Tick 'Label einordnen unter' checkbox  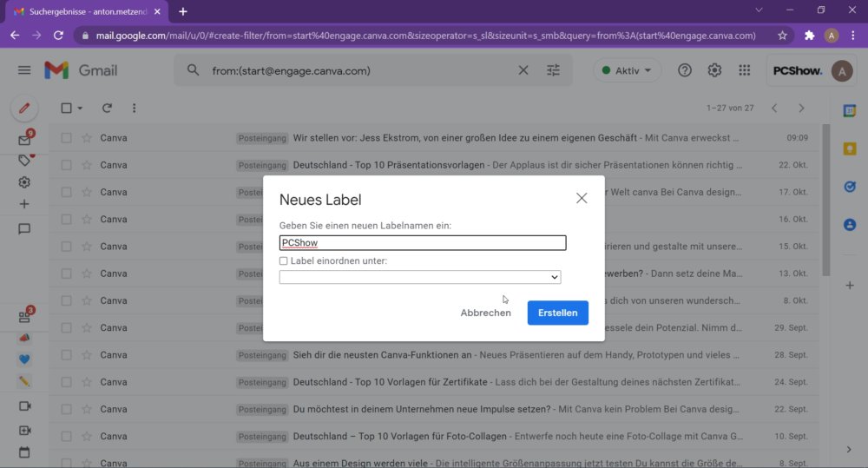[284, 260]
